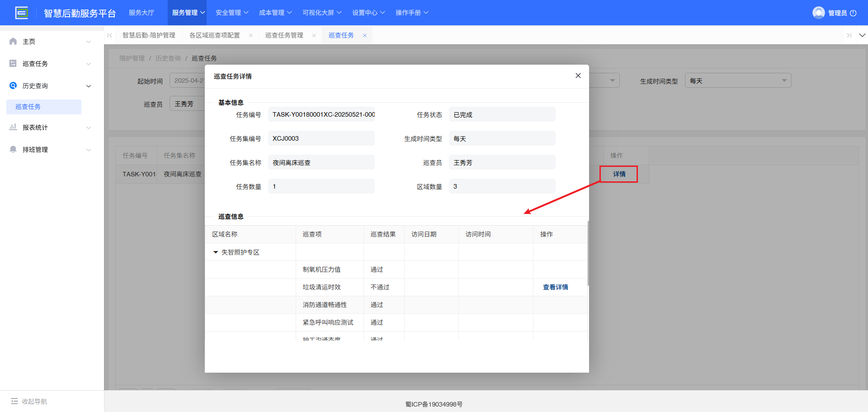The image size is (868, 412).
Task: Click 查看详情 for 垃圾清运时效
Action: click(x=555, y=287)
